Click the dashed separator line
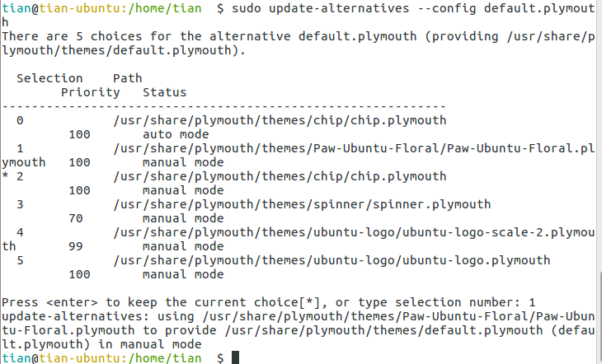The image size is (602, 364). click(223, 106)
